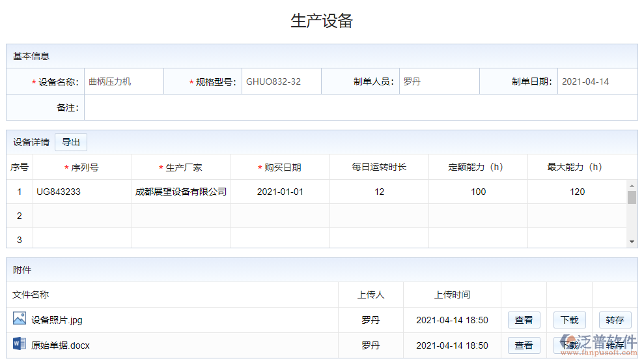View the 设备照片.jpg attachment with 查看
This screenshot has height=363, width=644.
524,320
